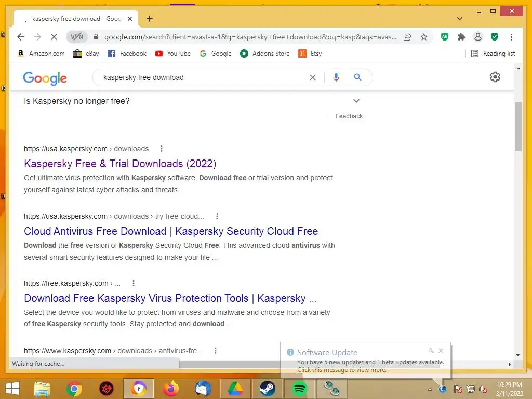
Task: Click https://usa.kaspersky.com downloads URL text
Action: (x=86, y=149)
